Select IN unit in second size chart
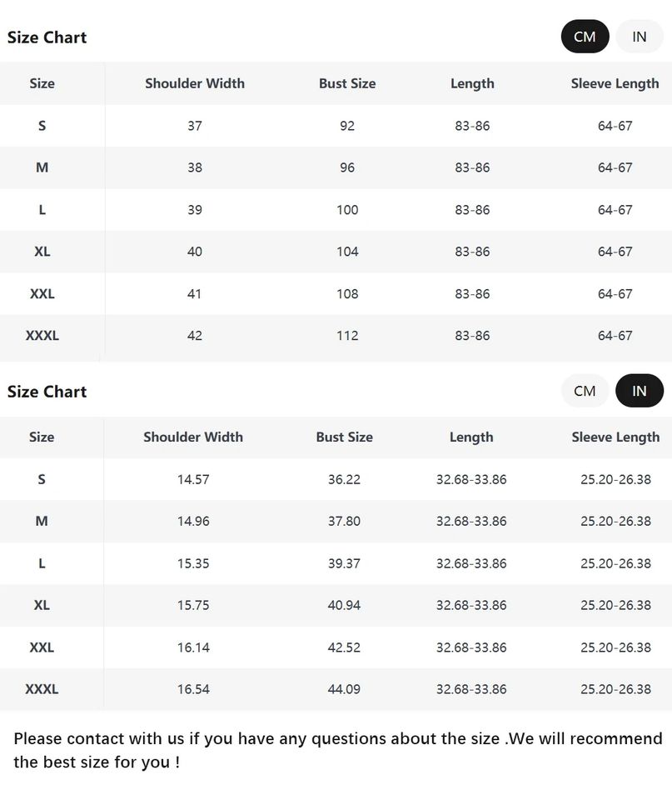This screenshot has width=672, height=800. tap(639, 391)
